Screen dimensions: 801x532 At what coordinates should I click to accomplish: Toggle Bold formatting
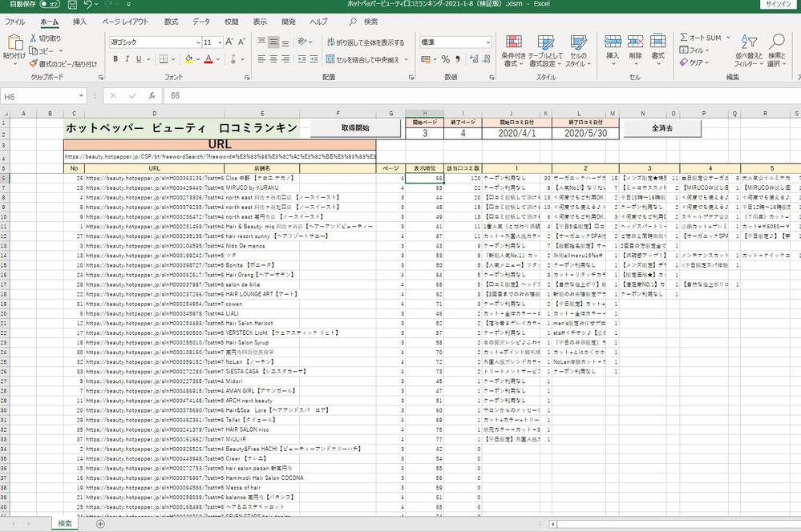tap(115, 59)
